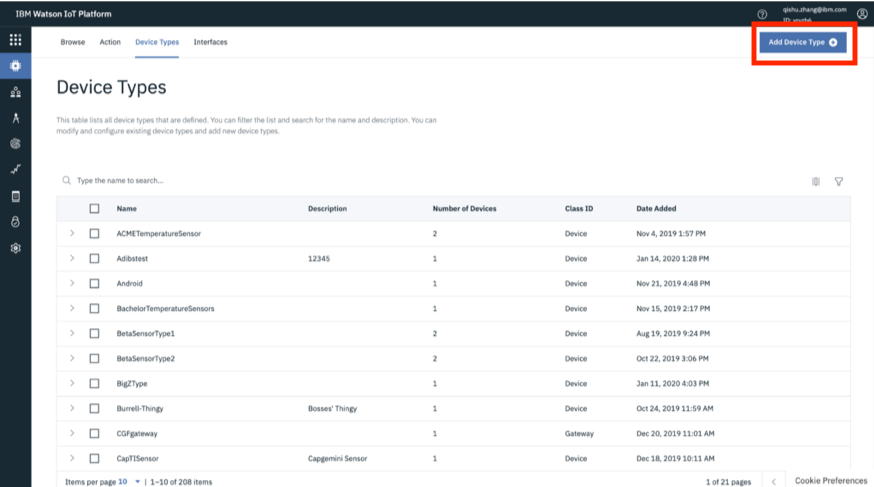Viewport: 874px width, 487px height.
Task: Check the Adibstest row checkbox
Action: point(94,259)
